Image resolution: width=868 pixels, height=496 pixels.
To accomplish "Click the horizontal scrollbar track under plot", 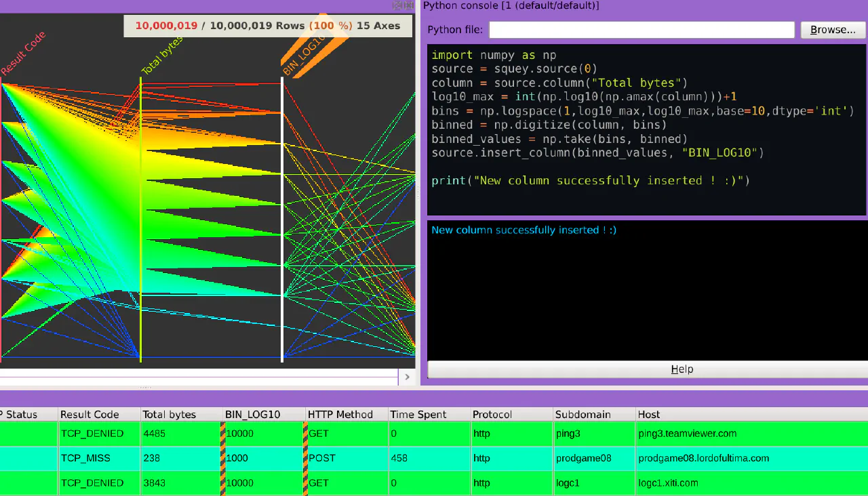I will (199, 377).
